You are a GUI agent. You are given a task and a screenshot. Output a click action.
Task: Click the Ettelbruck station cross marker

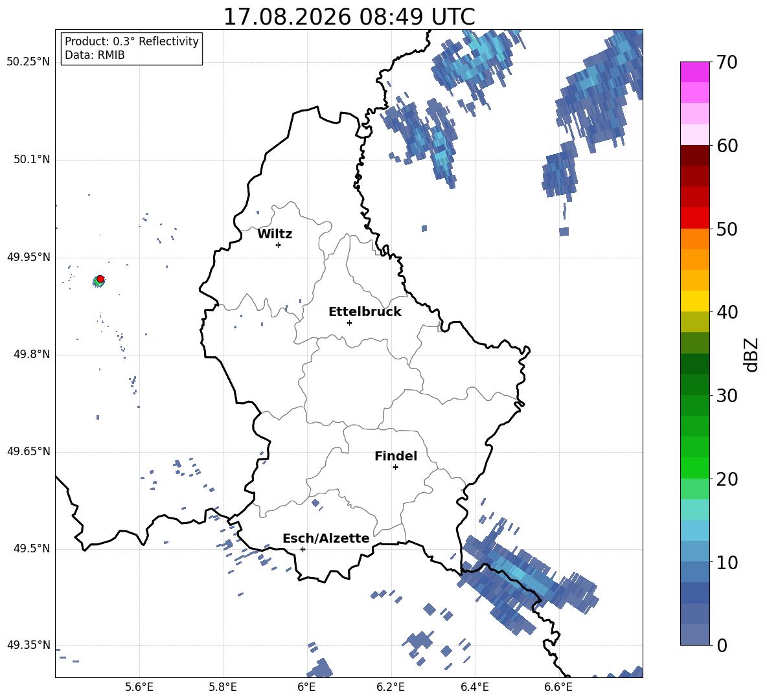(349, 322)
